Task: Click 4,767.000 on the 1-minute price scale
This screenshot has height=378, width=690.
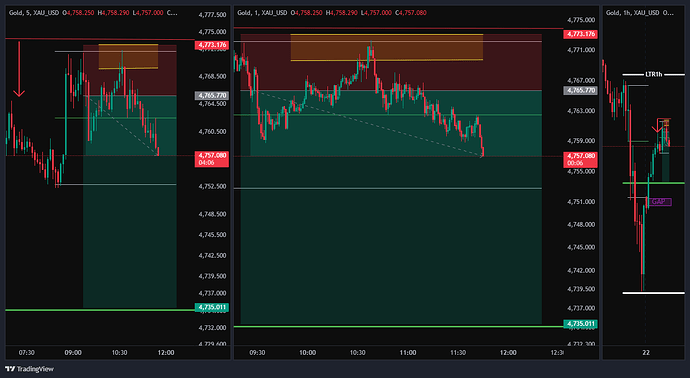Action: (x=581, y=81)
